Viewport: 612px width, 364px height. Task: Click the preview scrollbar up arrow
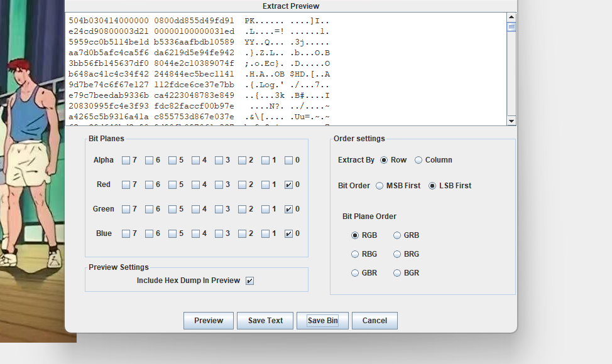511,17
